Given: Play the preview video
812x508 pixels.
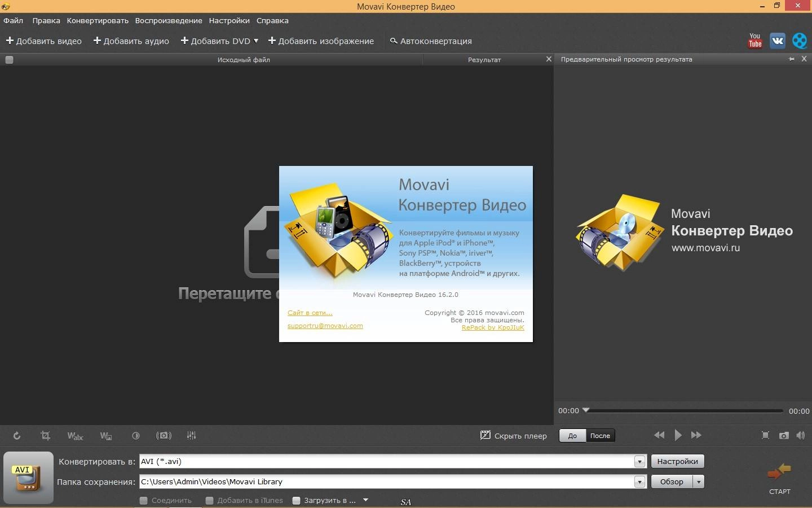Looking at the screenshot, I should click(x=678, y=435).
